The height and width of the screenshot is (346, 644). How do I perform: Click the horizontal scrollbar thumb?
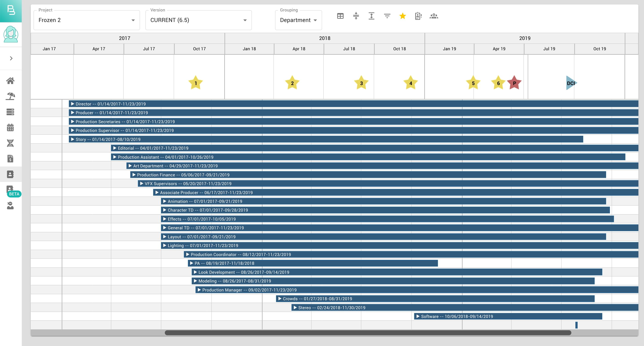point(368,333)
